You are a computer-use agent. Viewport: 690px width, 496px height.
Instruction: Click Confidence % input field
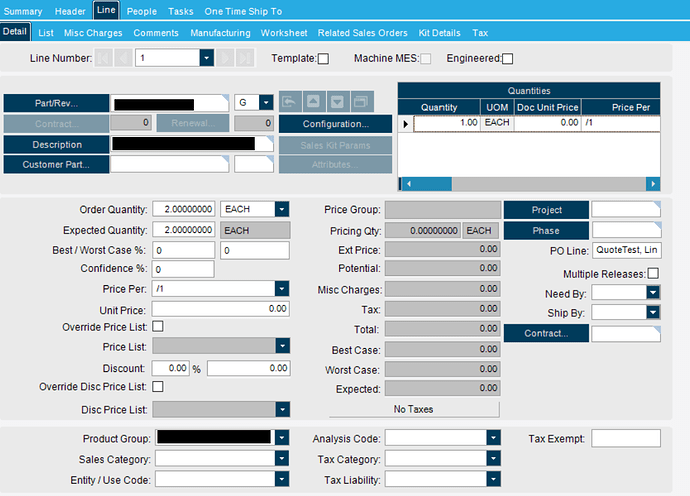(183, 269)
